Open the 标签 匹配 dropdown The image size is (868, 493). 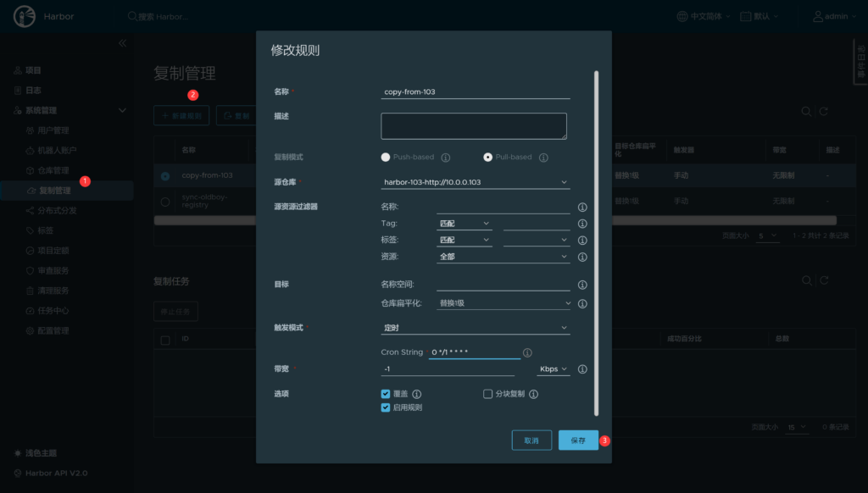click(x=464, y=240)
